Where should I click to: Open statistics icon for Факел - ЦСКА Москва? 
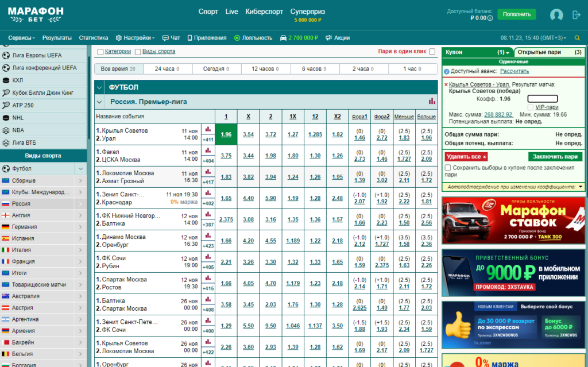[208, 150]
